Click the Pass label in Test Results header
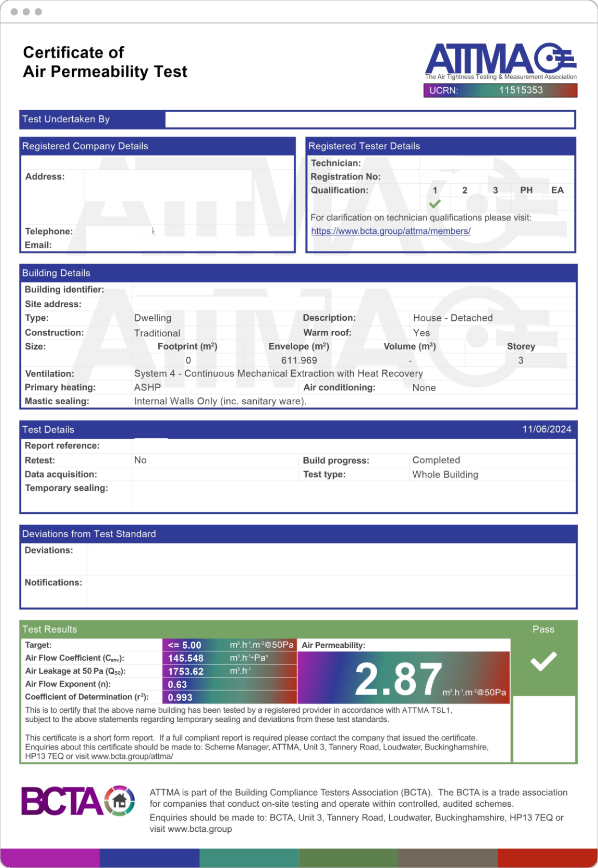598x868 pixels. pos(544,629)
